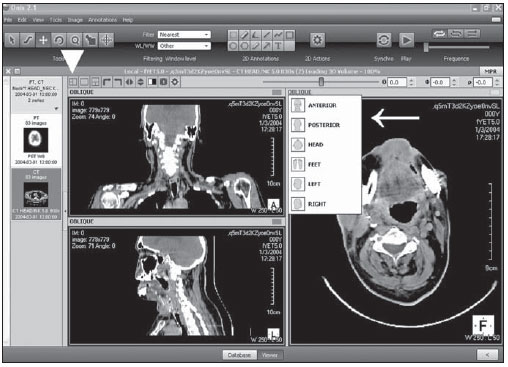The image size is (508, 367).
Task: Toggle horizontal flip in MPR toolbar
Action: click(x=129, y=82)
